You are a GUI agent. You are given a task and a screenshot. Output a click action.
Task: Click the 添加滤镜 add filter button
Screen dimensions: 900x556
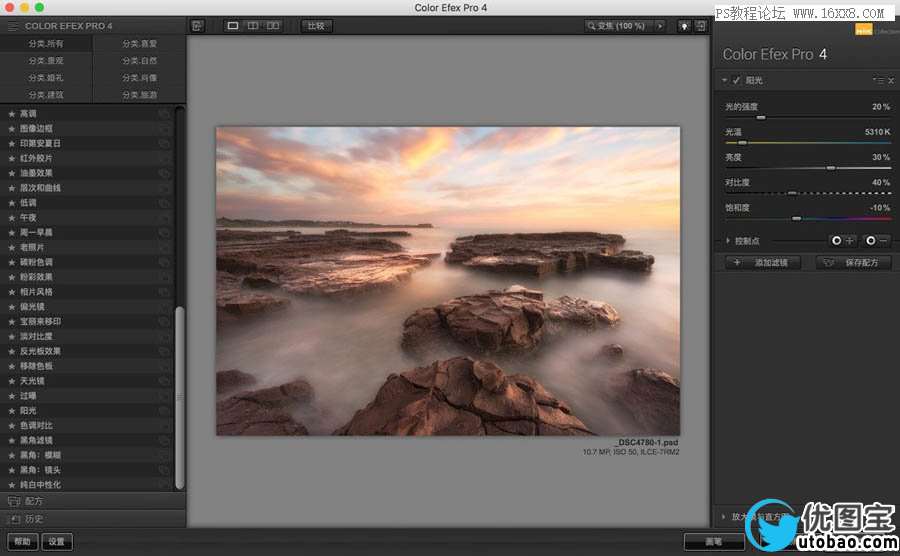click(763, 263)
